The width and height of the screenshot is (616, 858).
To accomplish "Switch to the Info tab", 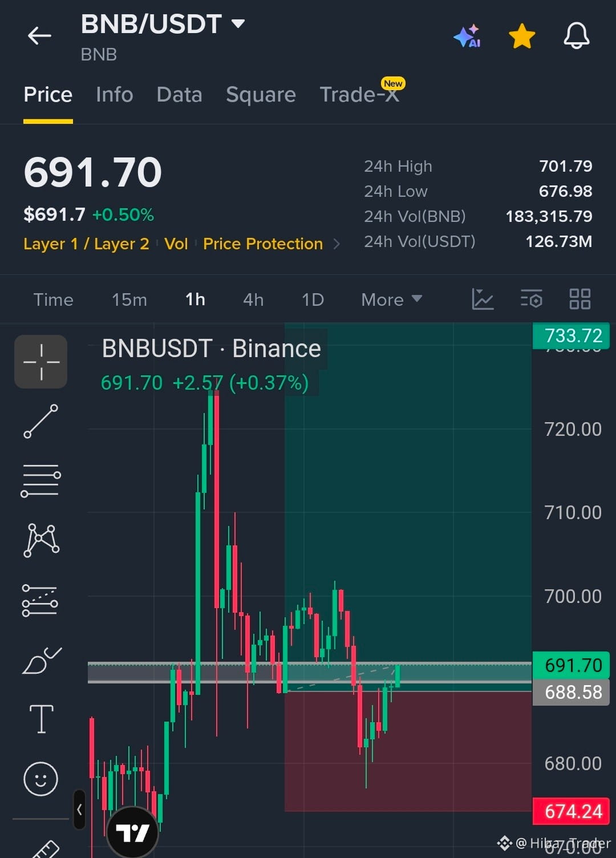I will (x=115, y=95).
